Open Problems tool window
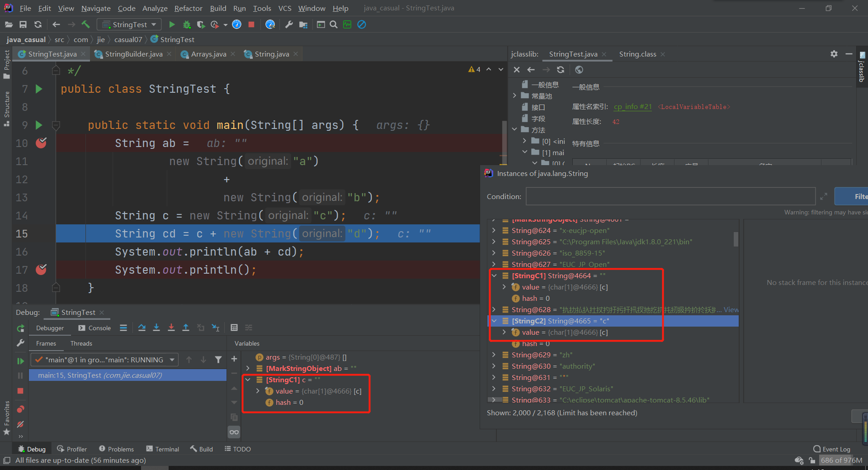868x470 pixels. tap(116, 449)
